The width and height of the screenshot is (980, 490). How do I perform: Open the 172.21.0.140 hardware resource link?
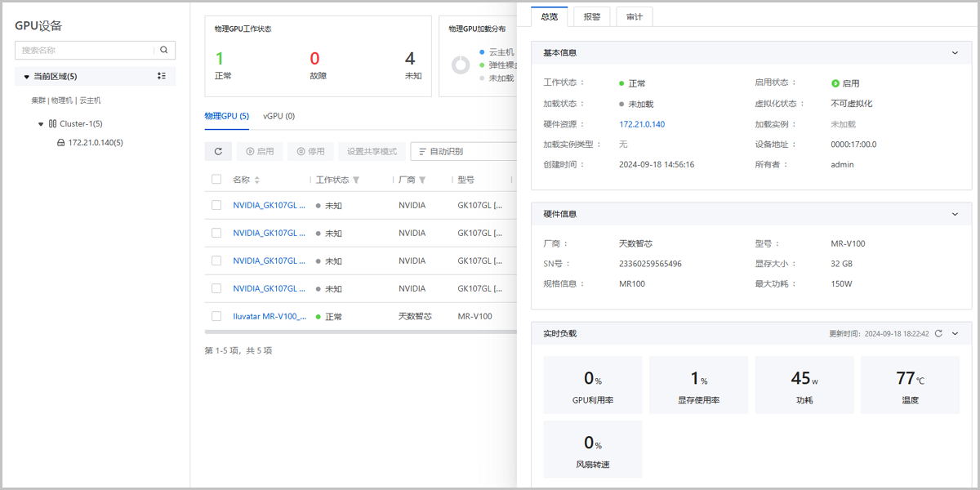642,124
